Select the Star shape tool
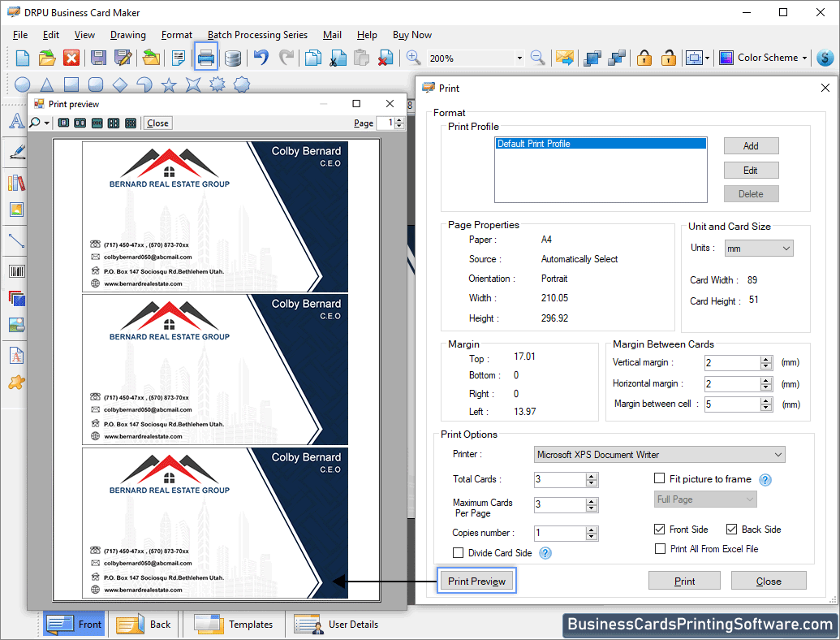 pyautogui.click(x=169, y=84)
